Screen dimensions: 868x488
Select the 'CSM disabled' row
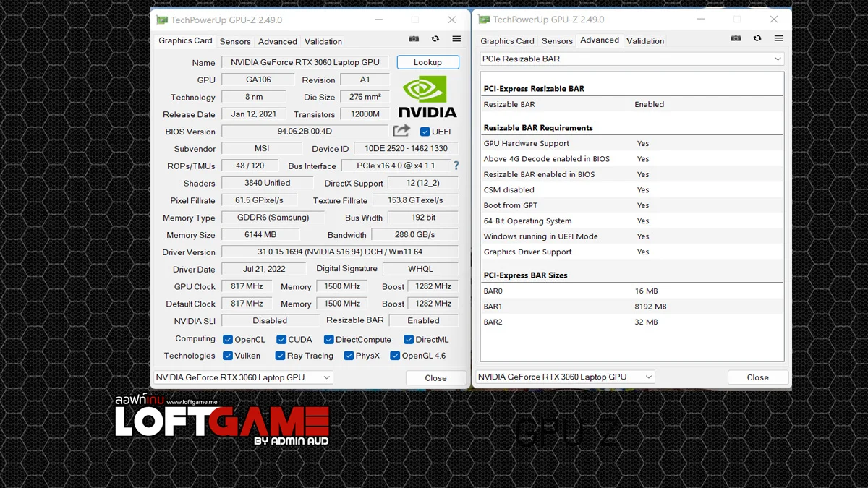(632, 190)
